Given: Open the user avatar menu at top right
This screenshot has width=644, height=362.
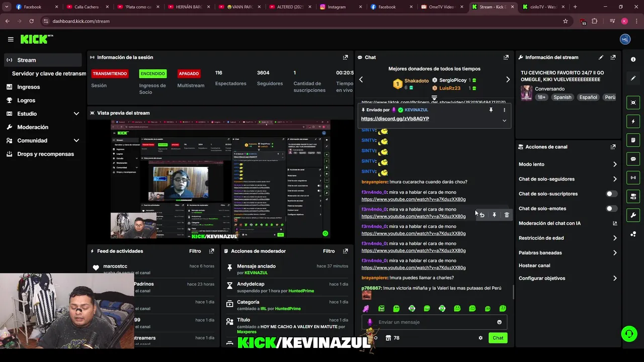Looking at the screenshot, I should coord(625,39).
